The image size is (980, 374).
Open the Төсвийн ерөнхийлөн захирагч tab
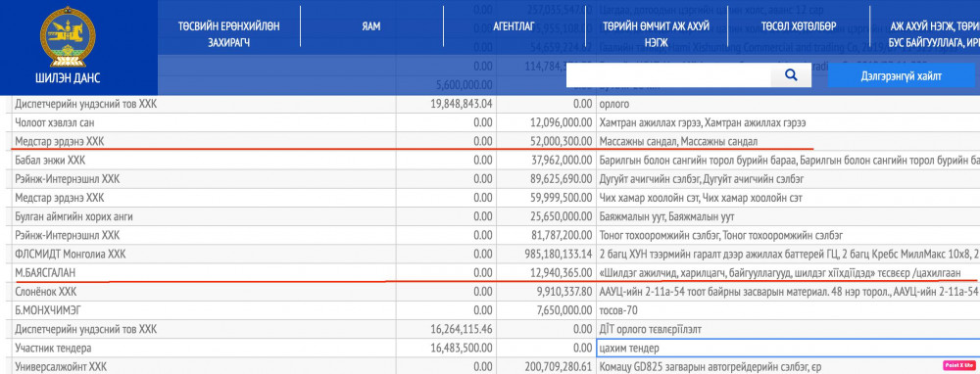(228, 35)
